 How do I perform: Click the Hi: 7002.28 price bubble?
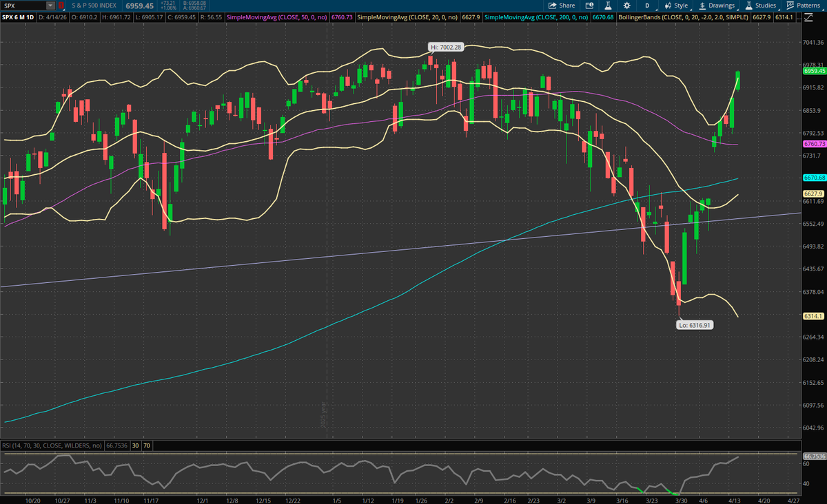click(x=446, y=47)
